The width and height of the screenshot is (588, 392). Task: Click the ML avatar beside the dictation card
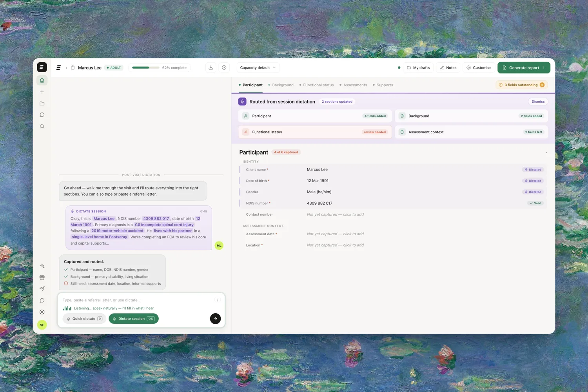click(219, 245)
